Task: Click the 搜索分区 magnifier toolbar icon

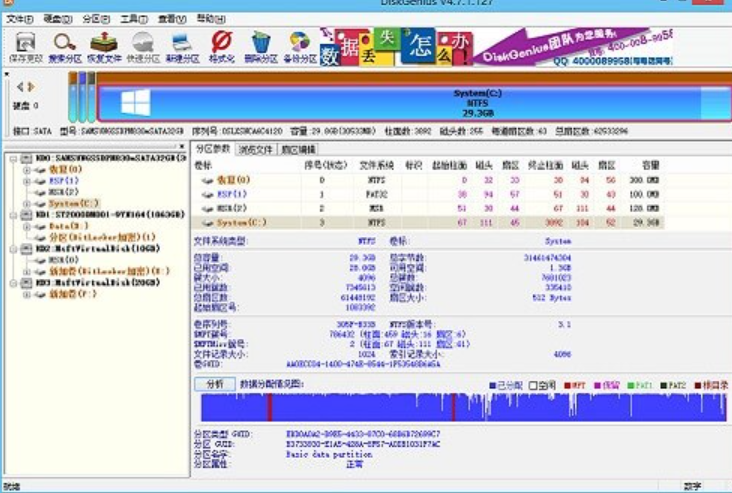Action: click(x=65, y=47)
